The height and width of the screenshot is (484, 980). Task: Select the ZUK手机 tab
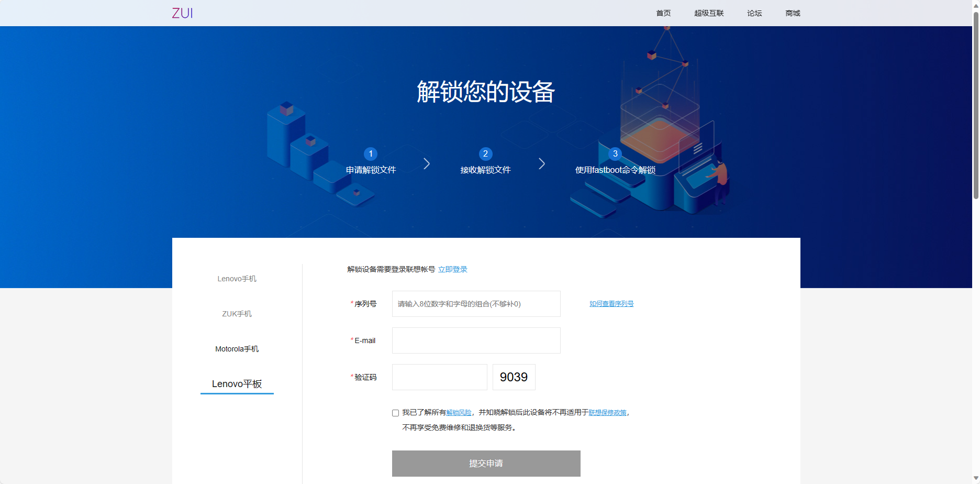pos(237,314)
